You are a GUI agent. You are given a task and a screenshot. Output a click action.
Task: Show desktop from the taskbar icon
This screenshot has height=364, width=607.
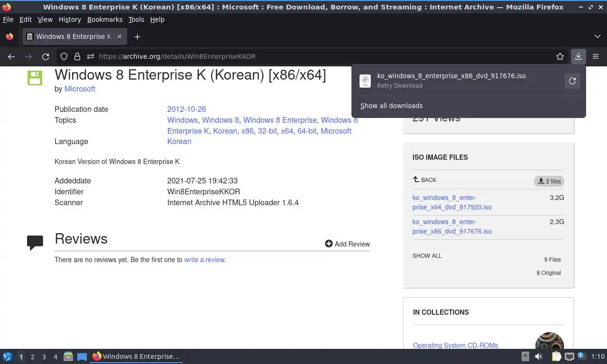82,356
